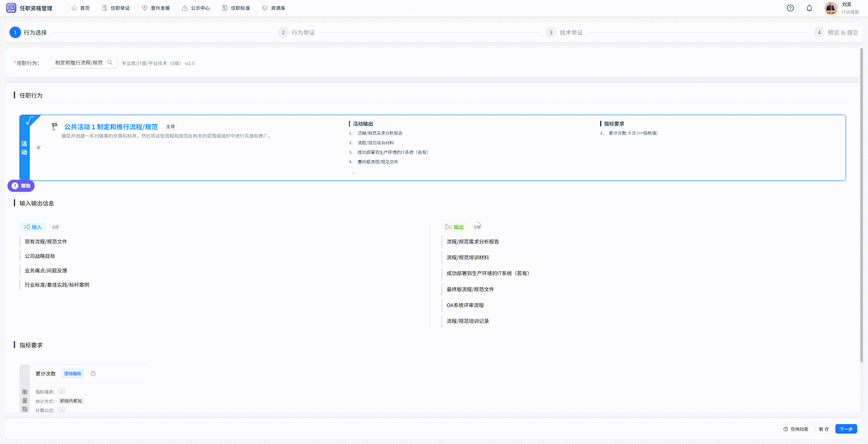Click the flag icon beside 公共活动 1
868x444 pixels.
[x=54, y=126]
